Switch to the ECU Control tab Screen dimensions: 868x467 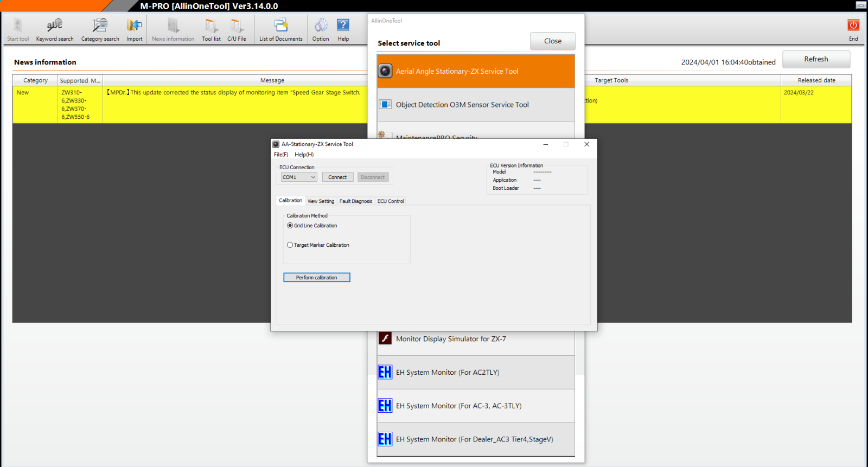tap(391, 201)
